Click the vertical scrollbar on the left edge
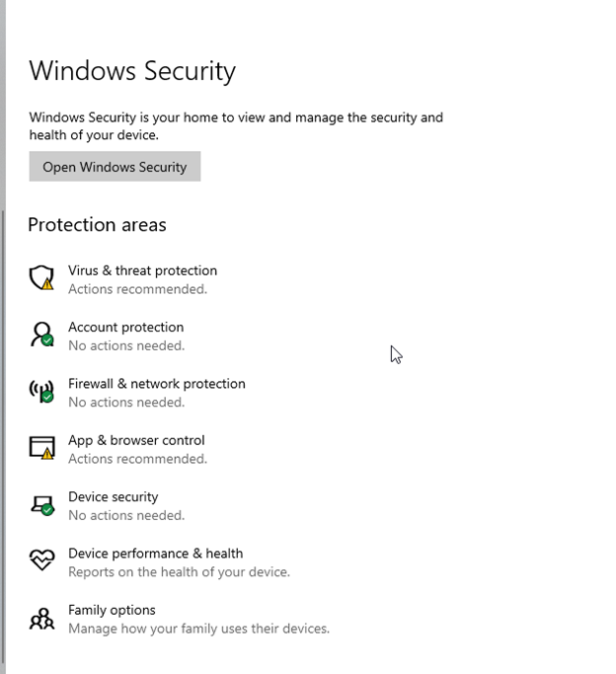Image resolution: width=616 pixels, height=674 pixels. point(3,436)
